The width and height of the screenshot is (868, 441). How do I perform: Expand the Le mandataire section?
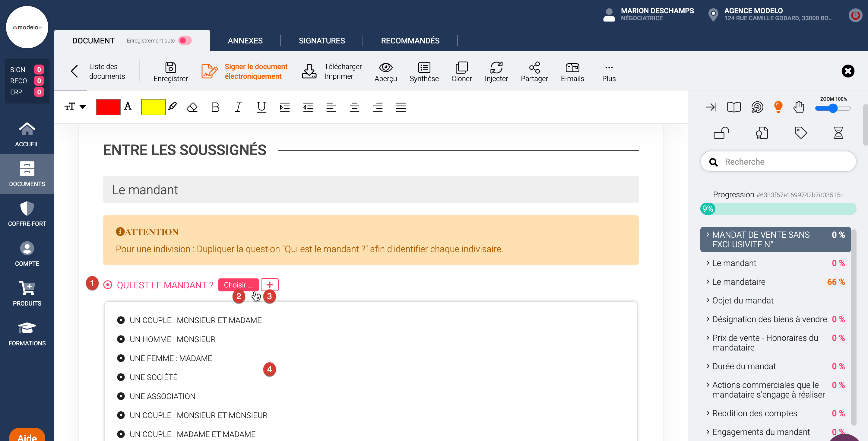738,282
